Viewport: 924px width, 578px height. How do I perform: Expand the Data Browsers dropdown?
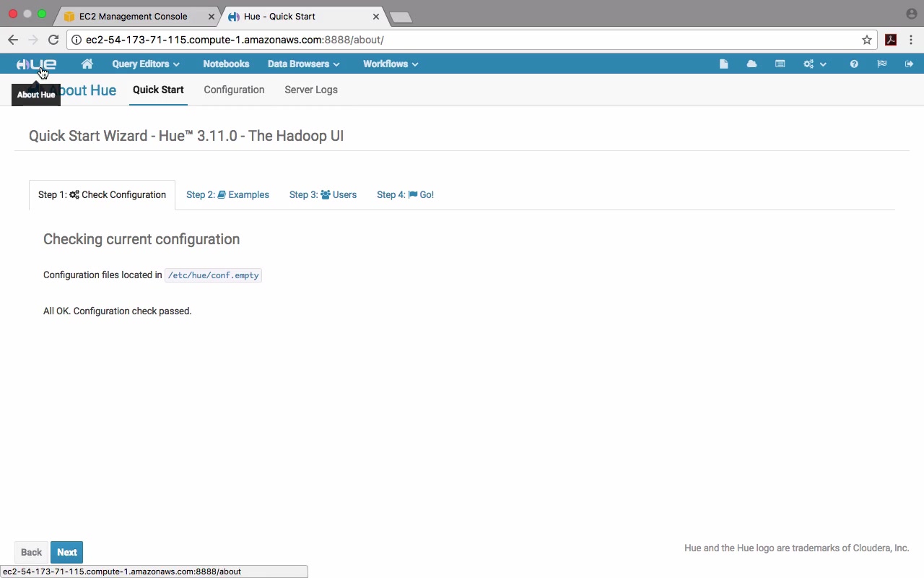tap(303, 64)
